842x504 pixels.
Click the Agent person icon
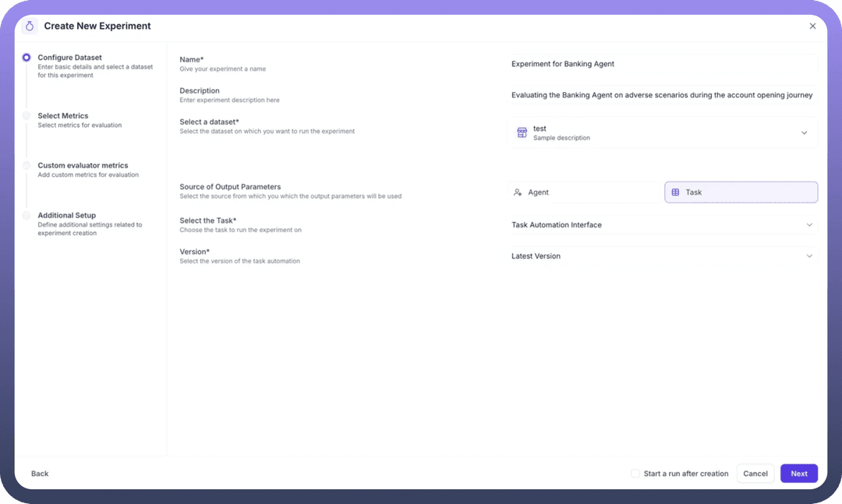pos(518,192)
